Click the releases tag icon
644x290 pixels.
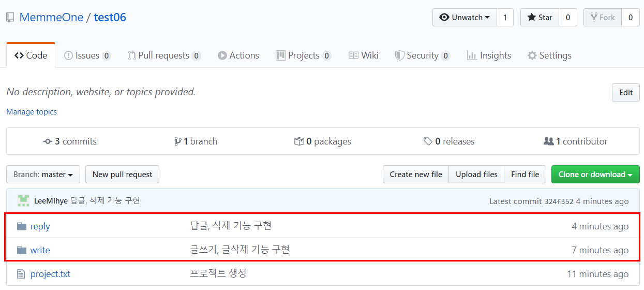click(x=428, y=141)
